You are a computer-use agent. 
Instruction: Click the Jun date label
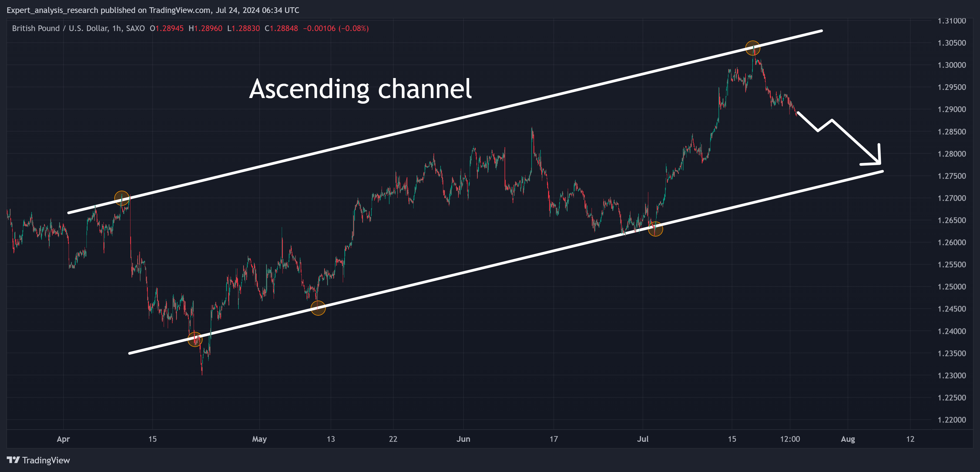pyautogui.click(x=463, y=439)
